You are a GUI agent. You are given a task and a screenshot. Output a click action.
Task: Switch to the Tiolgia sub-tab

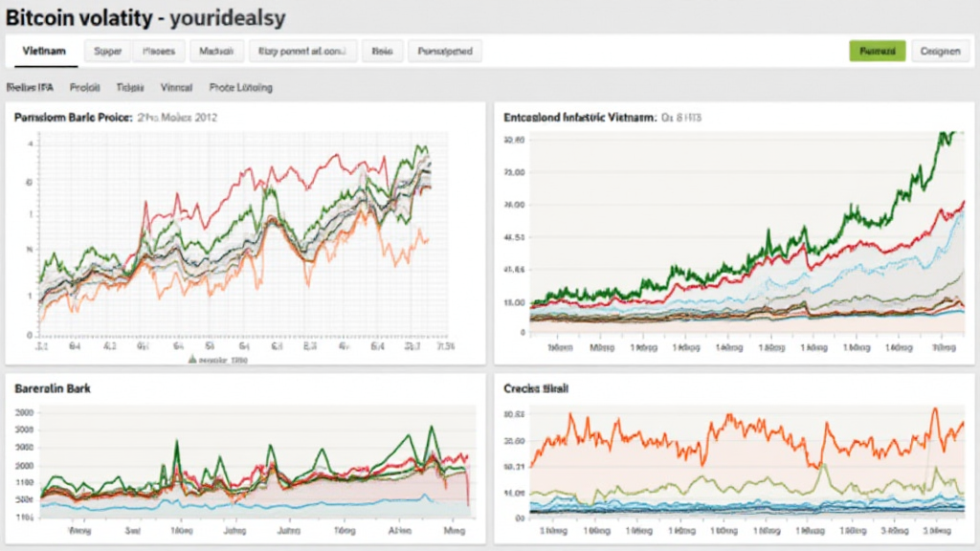[x=130, y=87]
